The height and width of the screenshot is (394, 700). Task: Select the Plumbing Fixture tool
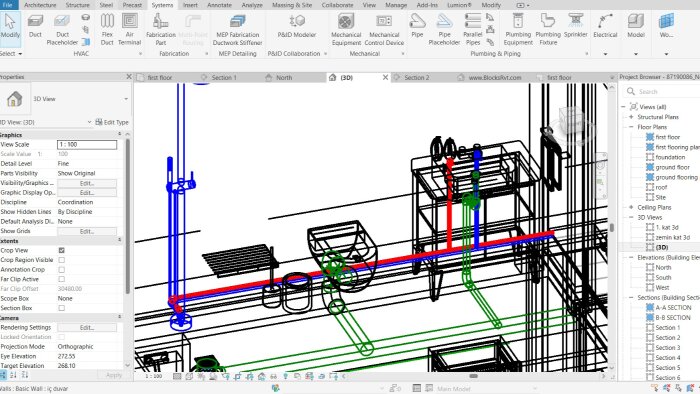pos(548,29)
